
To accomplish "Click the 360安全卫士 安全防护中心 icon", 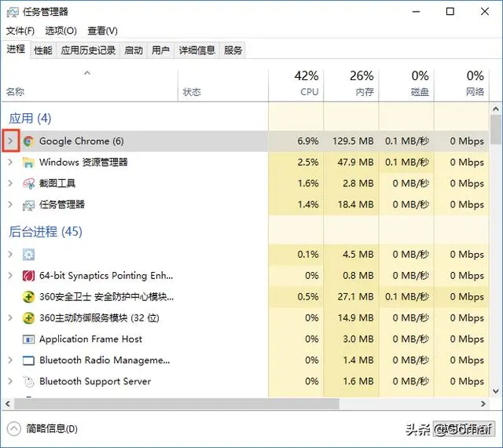I will [x=28, y=297].
